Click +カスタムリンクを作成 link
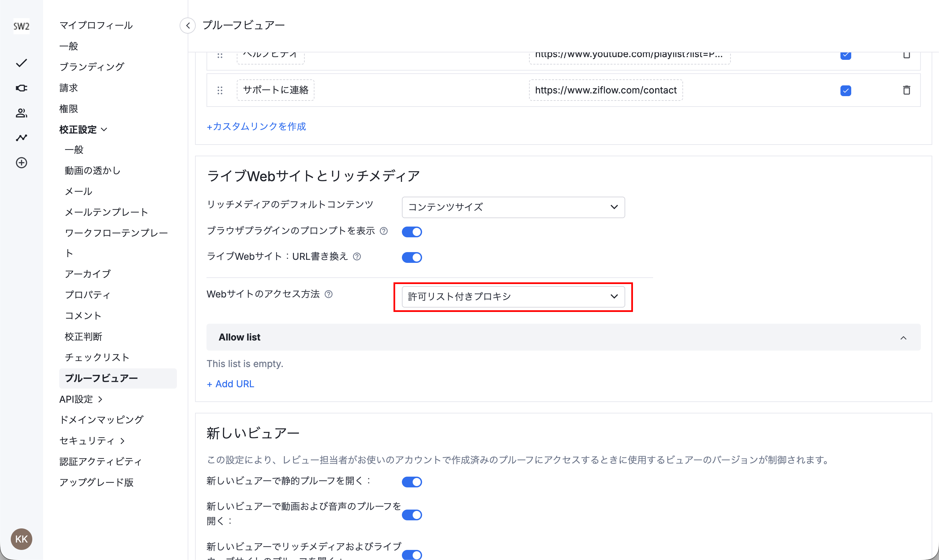The height and width of the screenshot is (560, 939). (x=256, y=126)
